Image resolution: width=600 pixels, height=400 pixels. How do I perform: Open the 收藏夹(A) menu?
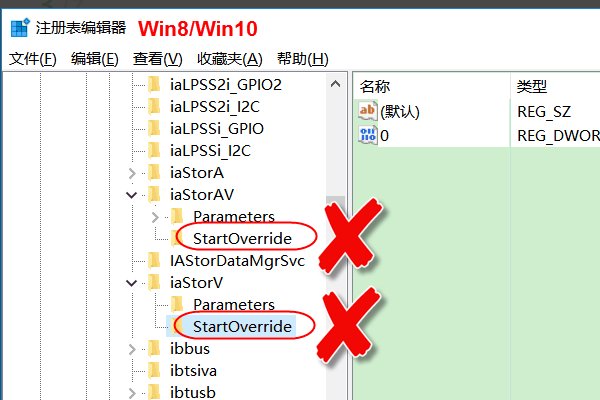[x=230, y=59]
